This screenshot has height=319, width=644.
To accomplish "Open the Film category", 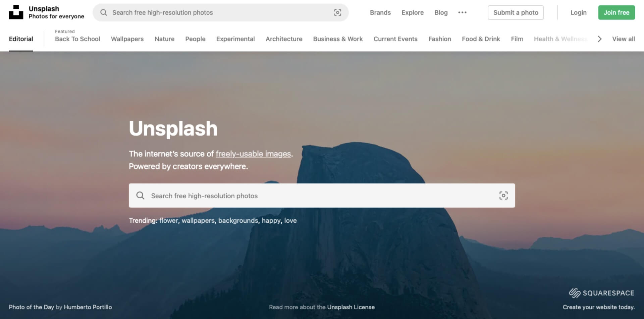I will coord(517,39).
